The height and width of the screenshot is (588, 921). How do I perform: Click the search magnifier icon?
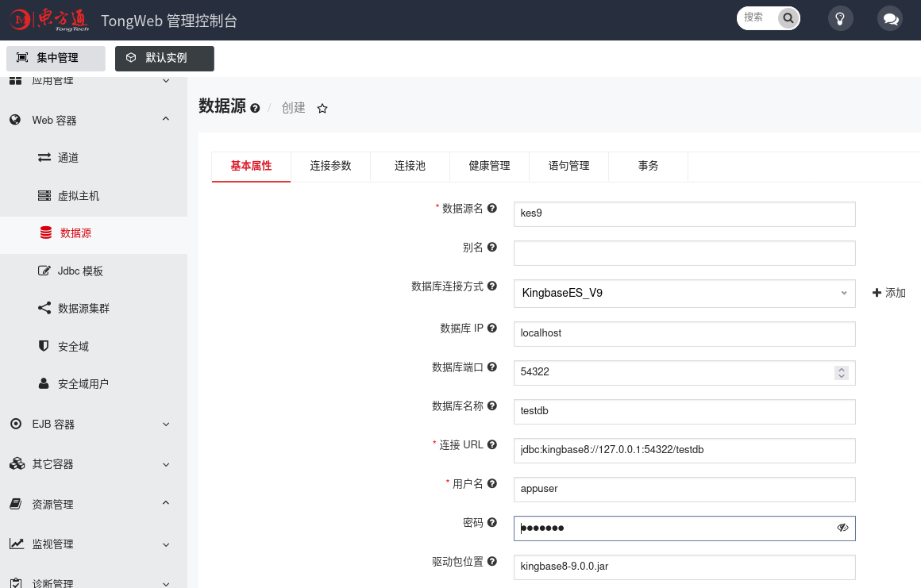(788, 18)
